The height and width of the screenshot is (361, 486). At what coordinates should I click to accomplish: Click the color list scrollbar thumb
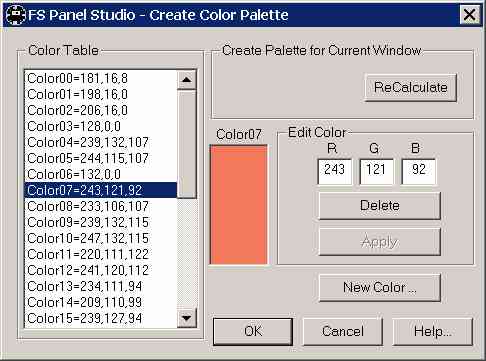(x=187, y=144)
